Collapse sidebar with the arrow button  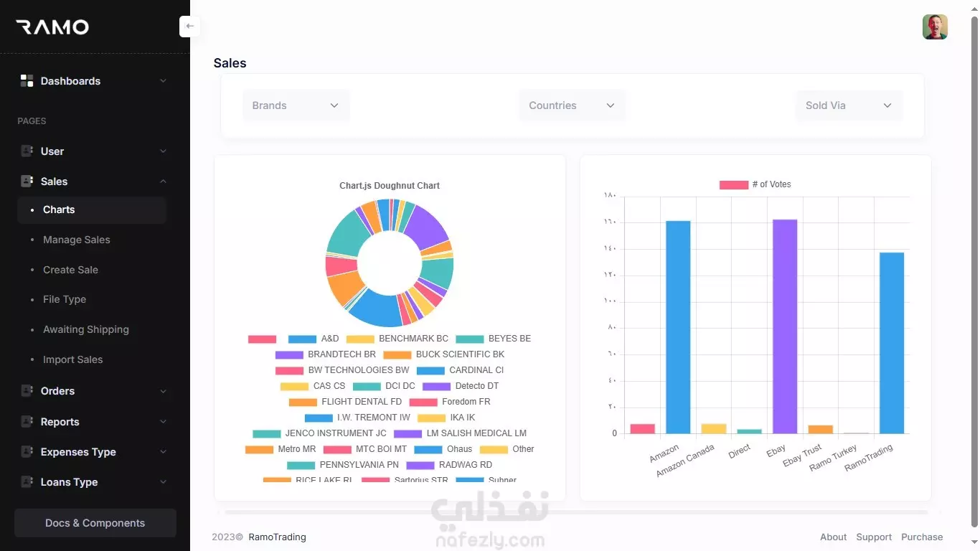[x=189, y=27]
